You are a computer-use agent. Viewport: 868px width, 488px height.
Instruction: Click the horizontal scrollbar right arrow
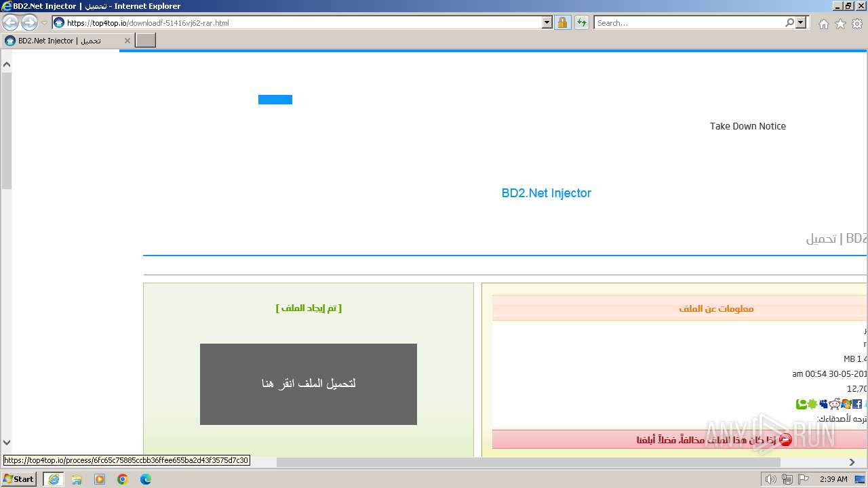click(852, 462)
